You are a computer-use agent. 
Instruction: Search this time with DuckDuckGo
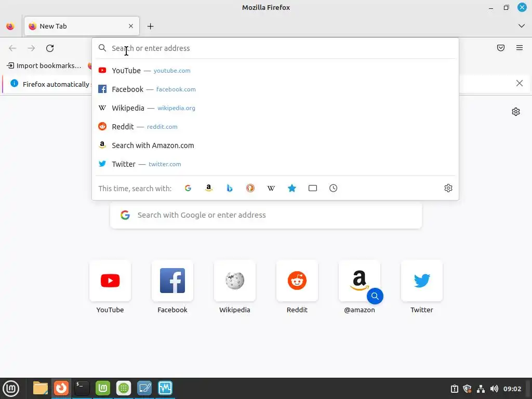click(x=250, y=188)
